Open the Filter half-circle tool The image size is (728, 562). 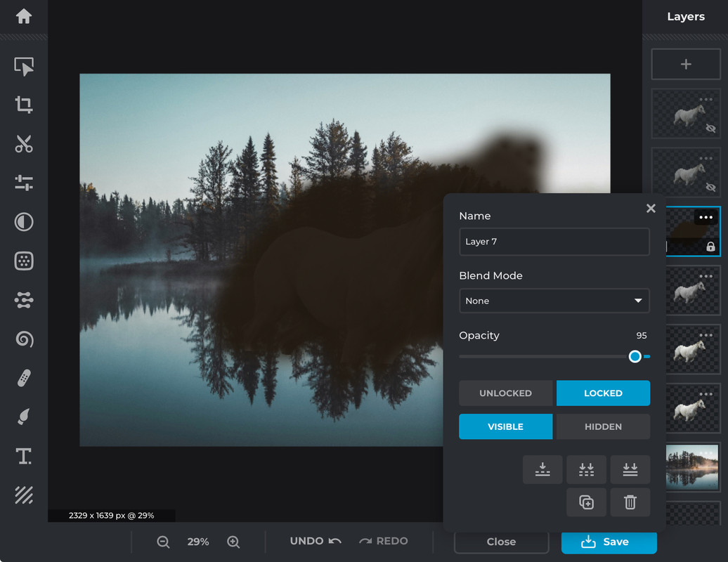pyautogui.click(x=24, y=222)
